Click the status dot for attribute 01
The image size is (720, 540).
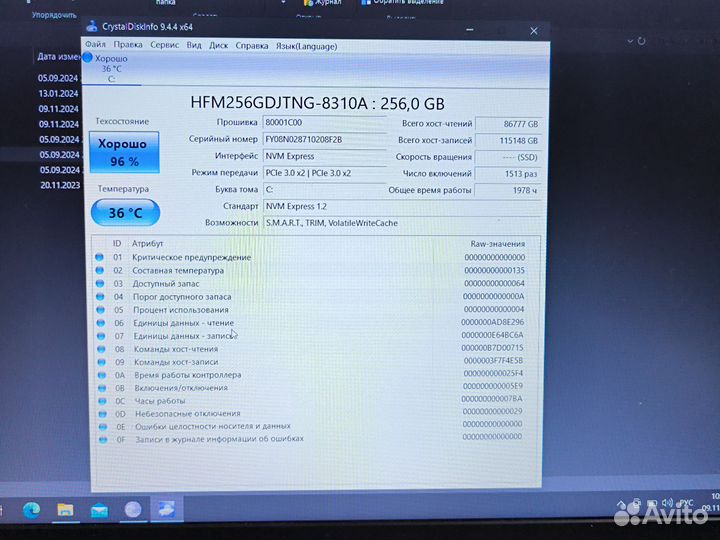[x=99, y=257]
